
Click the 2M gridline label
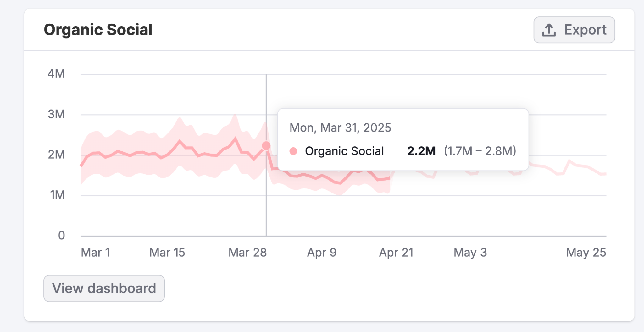click(x=56, y=155)
